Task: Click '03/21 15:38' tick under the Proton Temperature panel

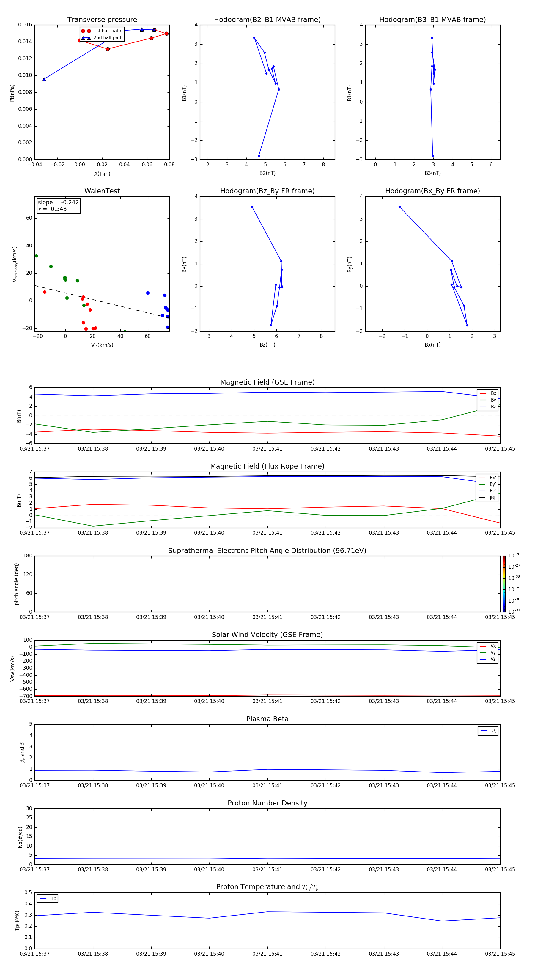Action: [x=93, y=954]
